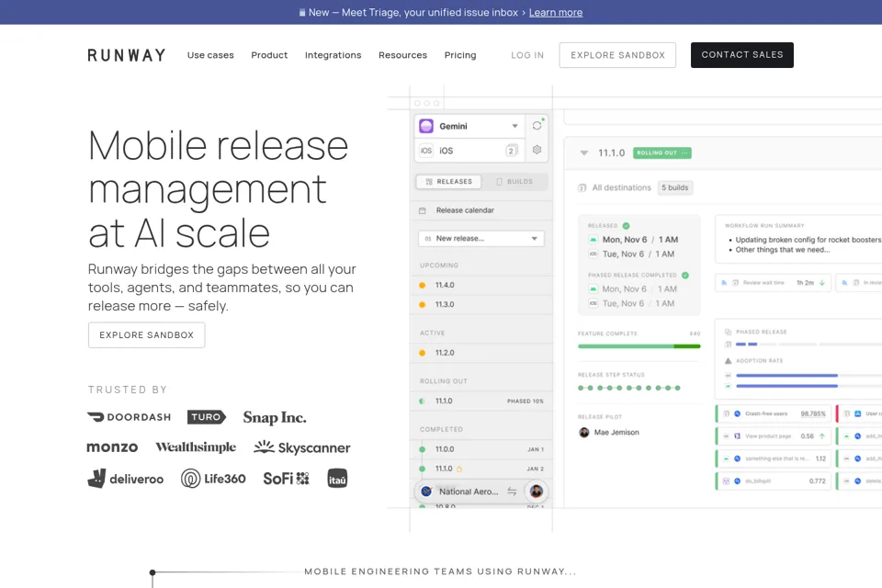Select active release 11.2.0

tap(481, 353)
